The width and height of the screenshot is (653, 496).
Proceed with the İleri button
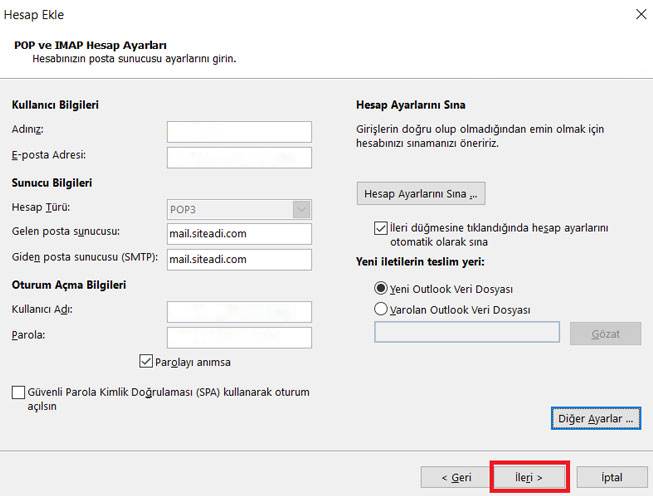529,477
